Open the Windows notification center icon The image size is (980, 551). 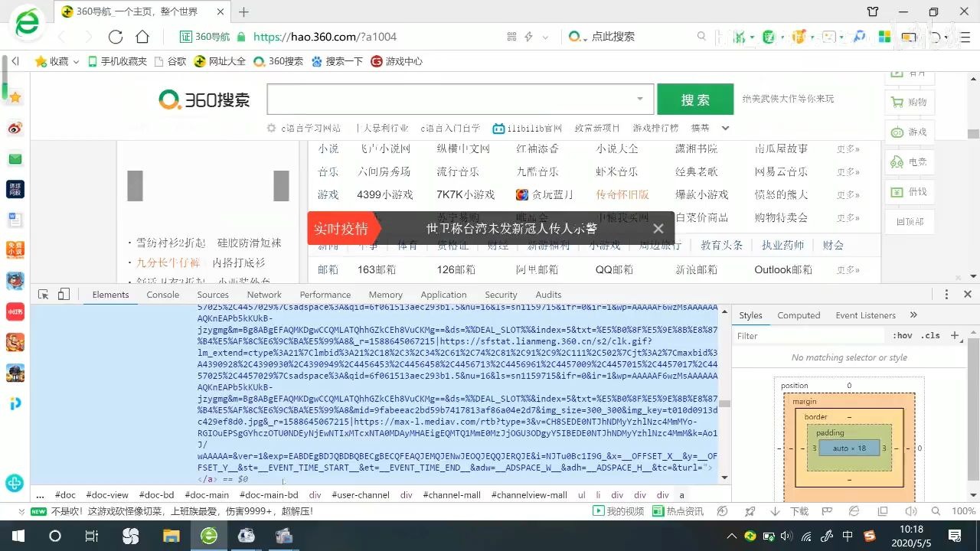click(x=955, y=536)
